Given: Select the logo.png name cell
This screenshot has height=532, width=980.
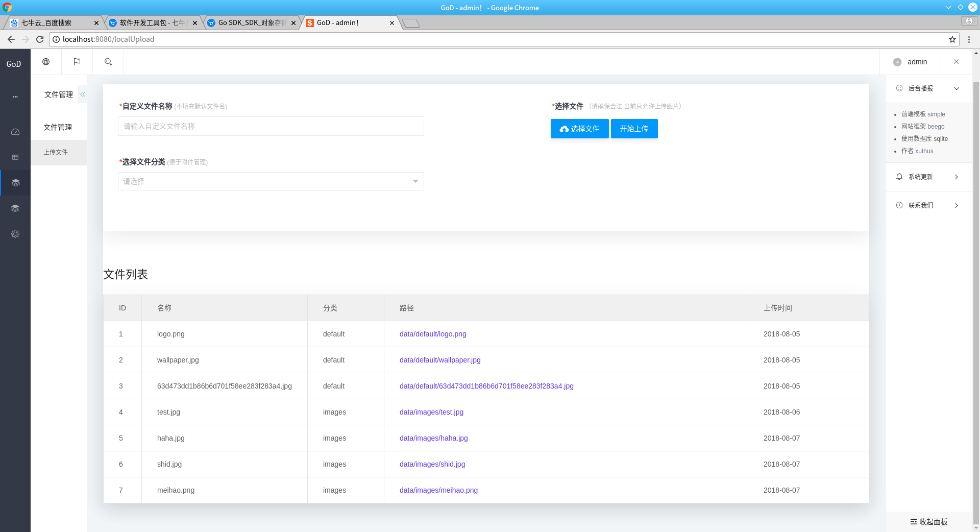Looking at the screenshot, I should [225, 334].
